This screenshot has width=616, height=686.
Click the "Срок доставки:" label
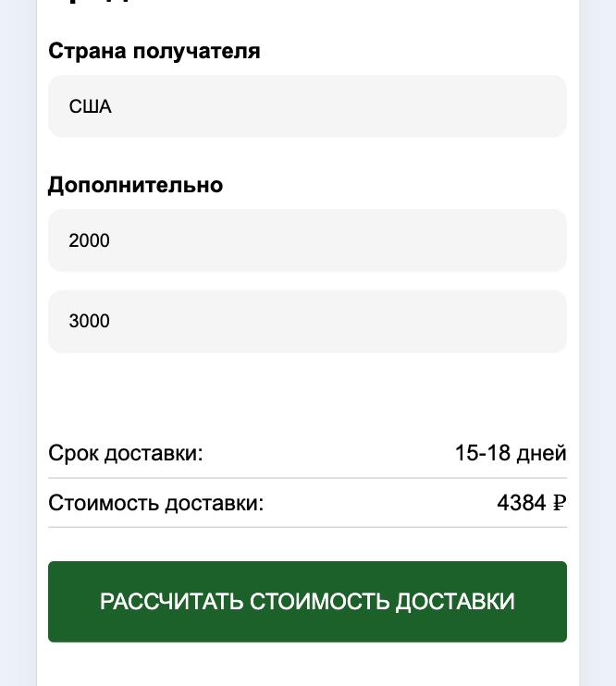point(125,454)
